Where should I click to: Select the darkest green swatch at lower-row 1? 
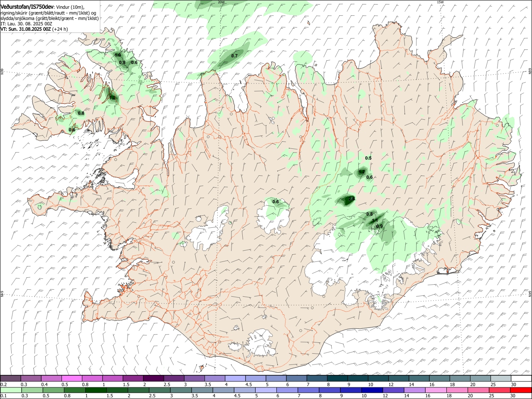tap(96, 390)
